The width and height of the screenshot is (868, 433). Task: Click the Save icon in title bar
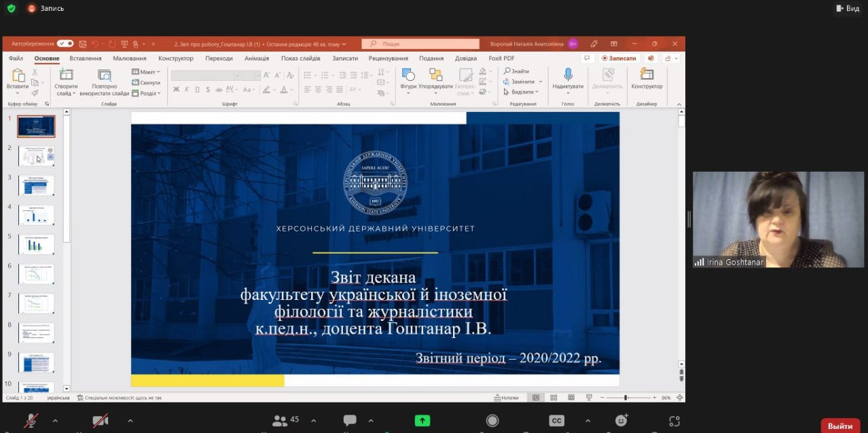(x=82, y=43)
